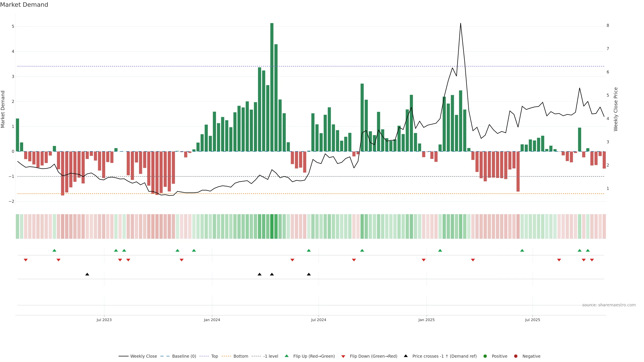This screenshot has width=644, height=362.
Task: Toggle the -1 level legend entry
Action: coord(271,356)
